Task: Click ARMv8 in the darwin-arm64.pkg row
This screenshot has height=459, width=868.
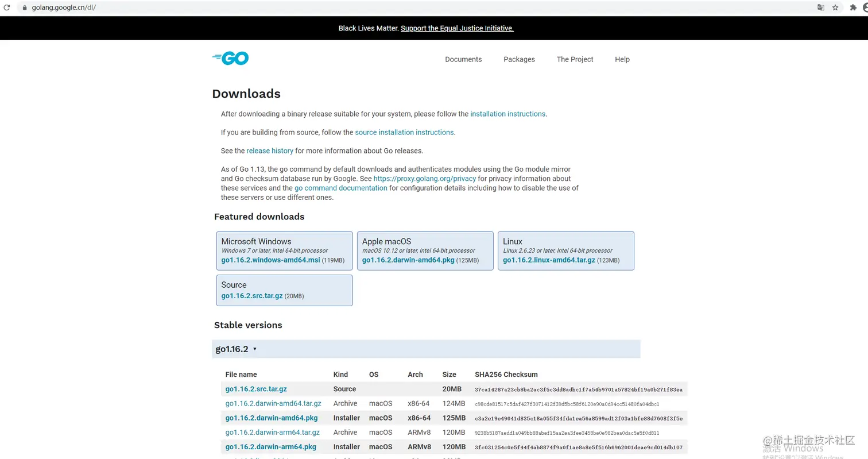Action: [419, 446]
